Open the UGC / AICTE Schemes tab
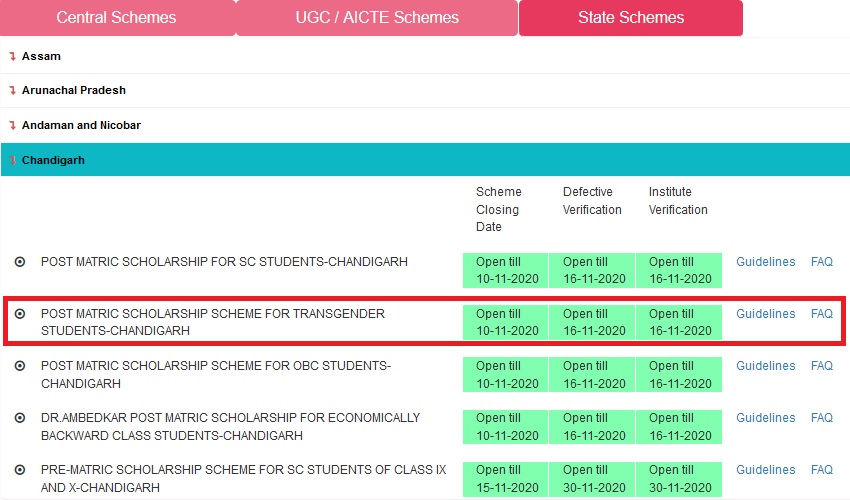850x500 pixels. (376, 18)
